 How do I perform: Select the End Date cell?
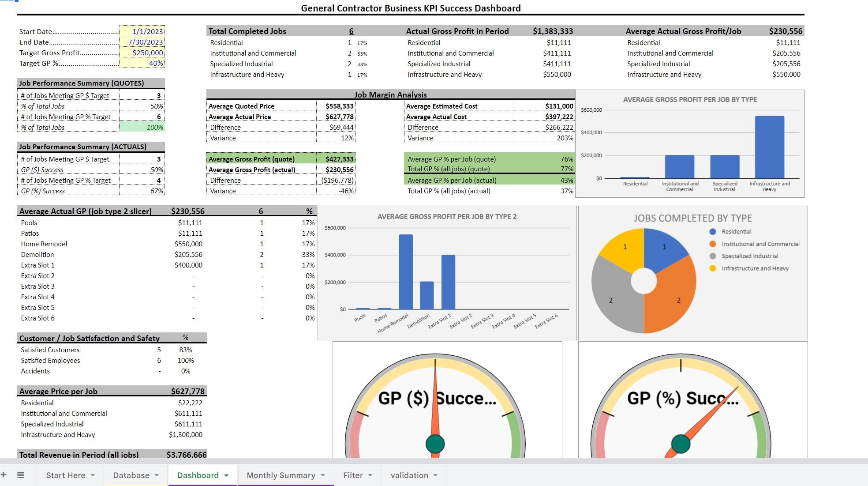142,42
